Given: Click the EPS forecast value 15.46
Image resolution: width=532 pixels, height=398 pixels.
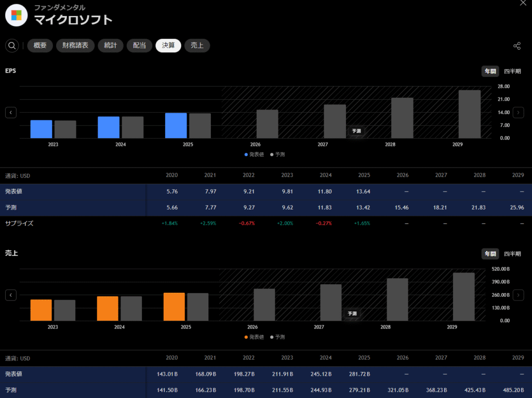Looking at the screenshot, I should pyautogui.click(x=402, y=208).
